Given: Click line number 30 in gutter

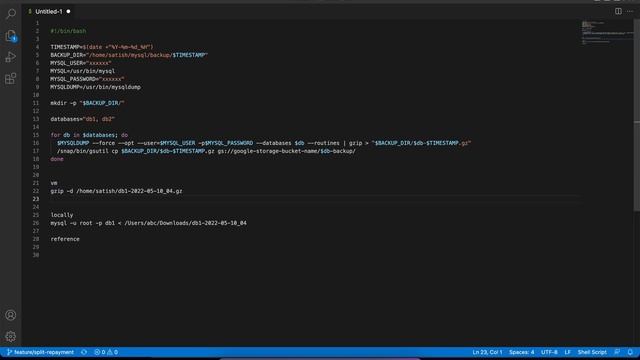Looking at the screenshot, I should [x=36, y=255].
